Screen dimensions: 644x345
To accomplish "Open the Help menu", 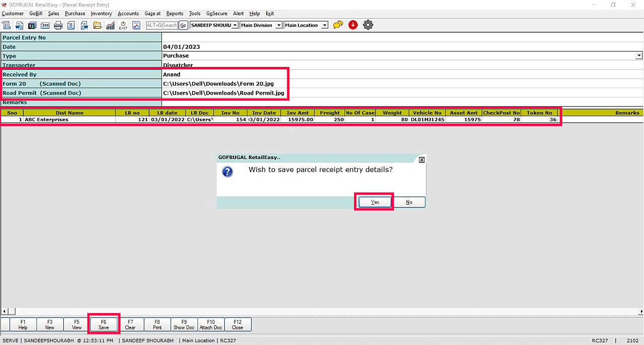I will 255,14.
